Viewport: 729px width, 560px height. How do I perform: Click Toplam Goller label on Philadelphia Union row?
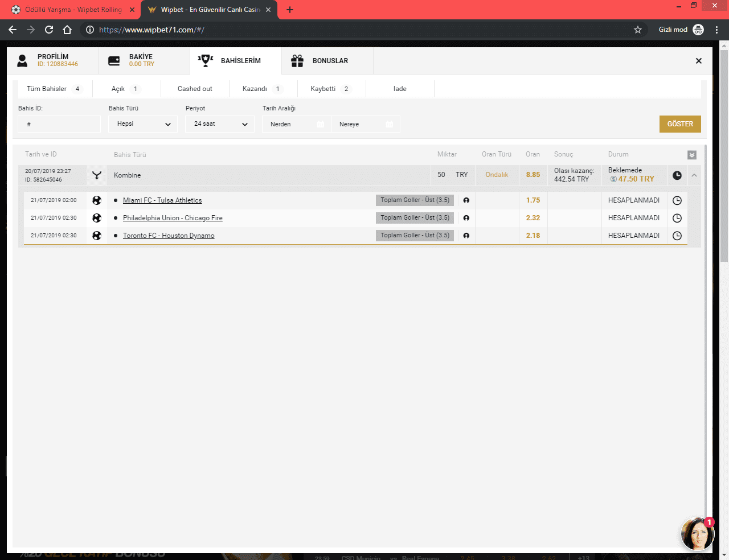point(415,218)
